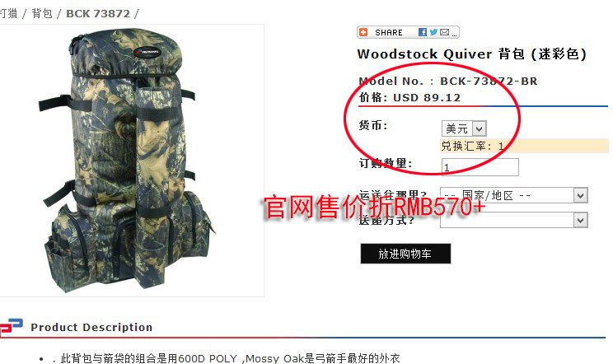Click the SHARE label in share bar
This screenshot has height=364, width=613.
pyautogui.click(x=389, y=32)
